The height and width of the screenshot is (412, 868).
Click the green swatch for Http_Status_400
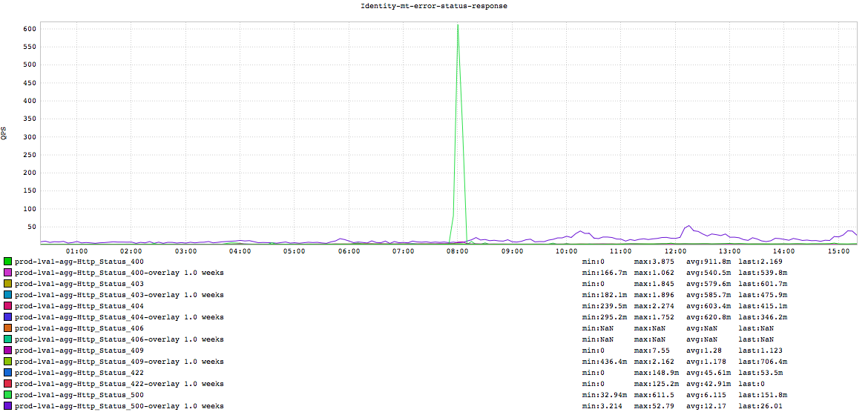click(8, 262)
